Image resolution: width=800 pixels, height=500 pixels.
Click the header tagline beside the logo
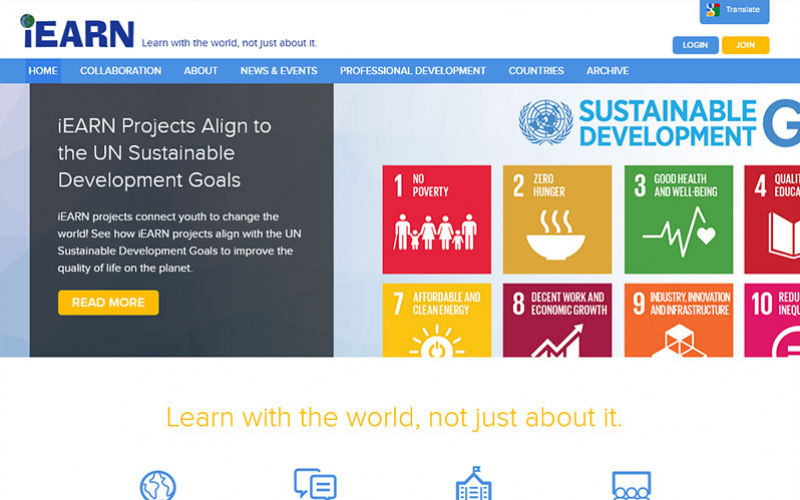(x=229, y=43)
